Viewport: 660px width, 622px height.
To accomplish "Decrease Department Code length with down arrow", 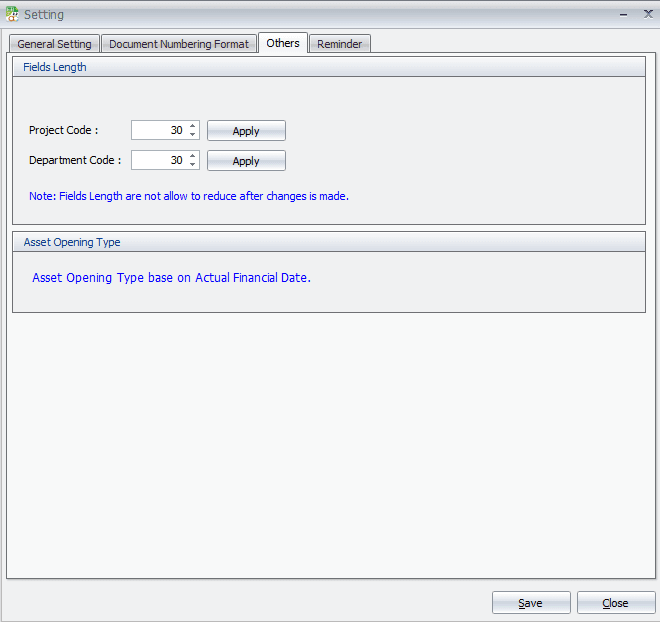I will (x=192, y=165).
